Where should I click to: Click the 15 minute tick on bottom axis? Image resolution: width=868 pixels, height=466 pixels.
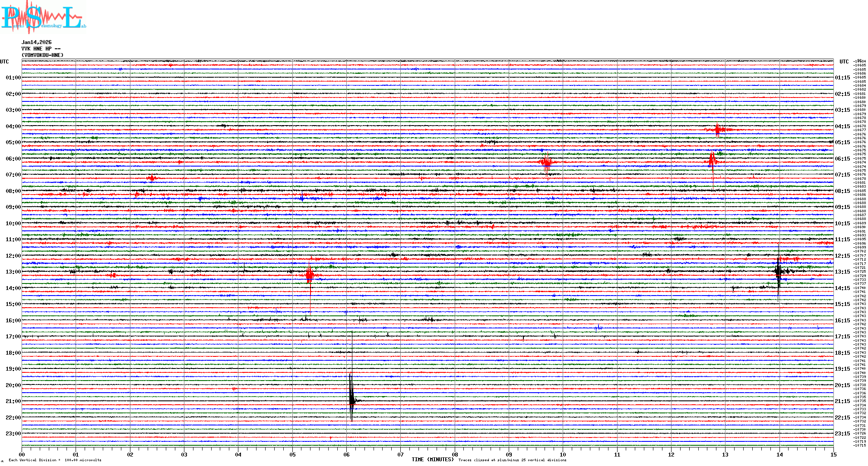[x=833, y=454]
